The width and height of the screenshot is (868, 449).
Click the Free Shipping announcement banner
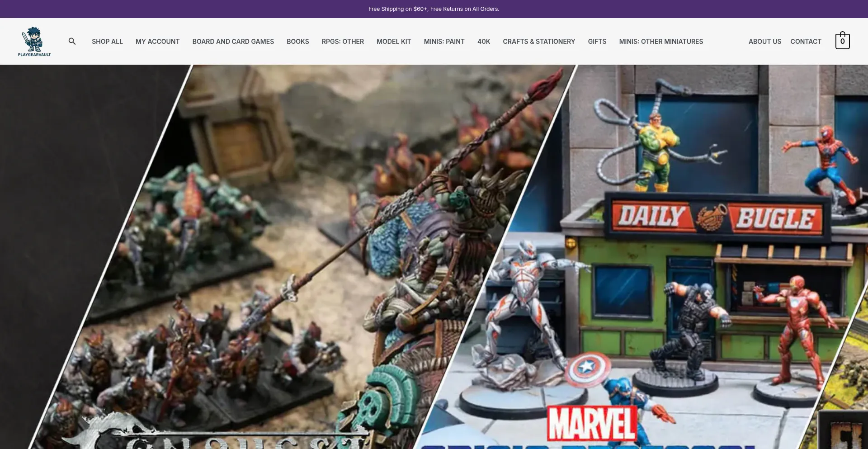point(434,9)
